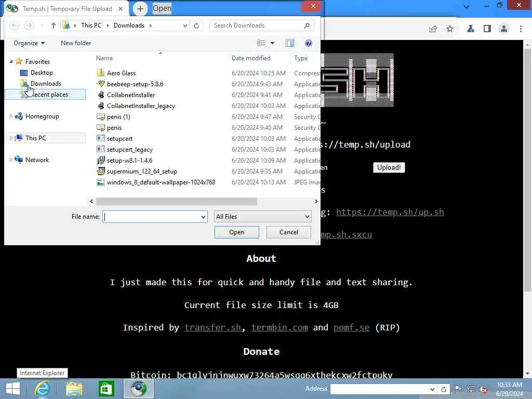532x399 pixels.
Task: Open the transfer.sh link
Action: pyautogui.click(x=212, y=327)
